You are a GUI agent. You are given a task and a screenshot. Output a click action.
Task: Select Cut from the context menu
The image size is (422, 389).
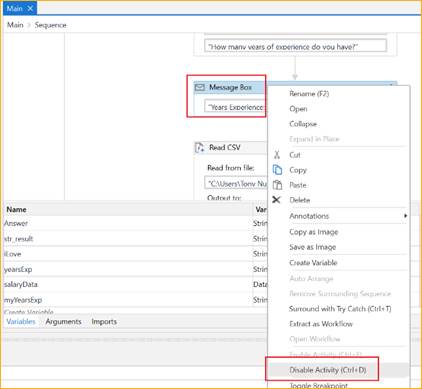295,155
